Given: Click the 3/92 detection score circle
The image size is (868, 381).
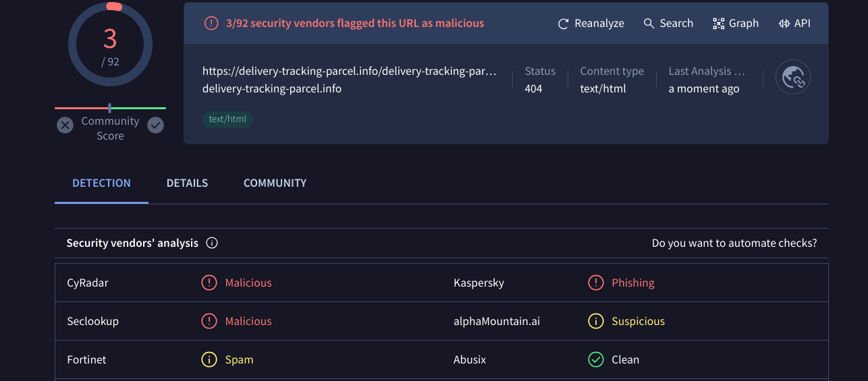Looking at the screenshot, I should [x=110, y=45].
